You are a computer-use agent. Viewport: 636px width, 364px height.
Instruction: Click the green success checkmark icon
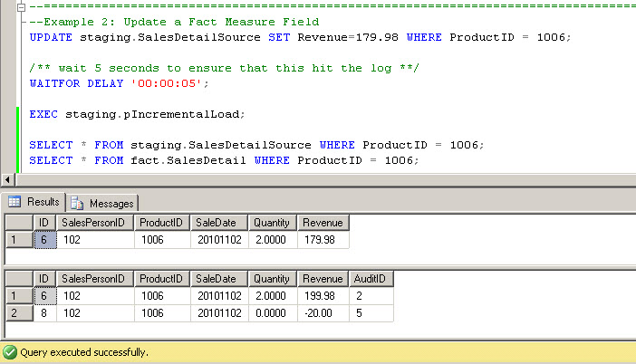(10, 351)
